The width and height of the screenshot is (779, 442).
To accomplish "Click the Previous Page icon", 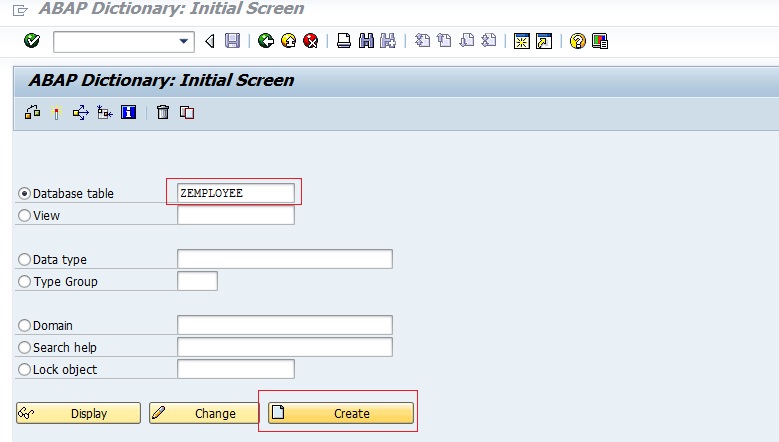I will [445, 41].
